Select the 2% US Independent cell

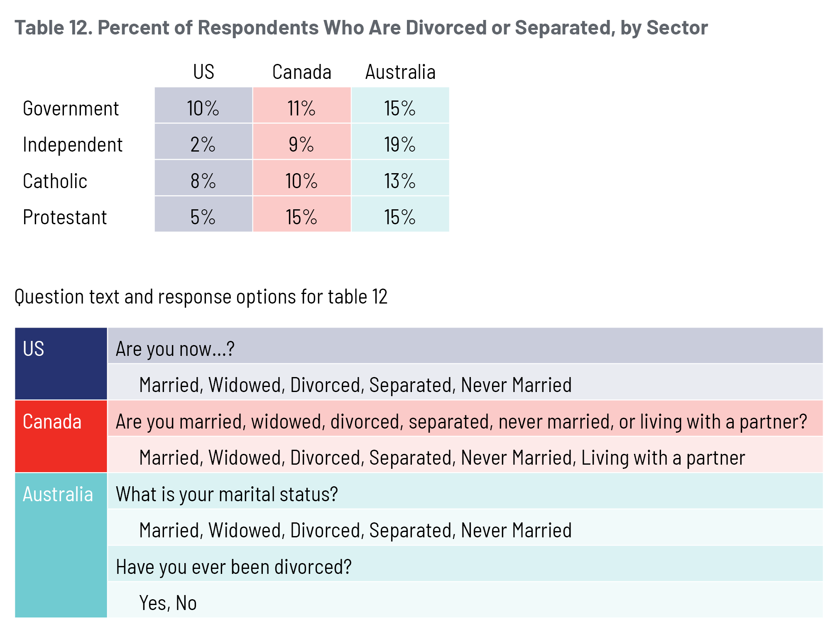click(203, 145)
